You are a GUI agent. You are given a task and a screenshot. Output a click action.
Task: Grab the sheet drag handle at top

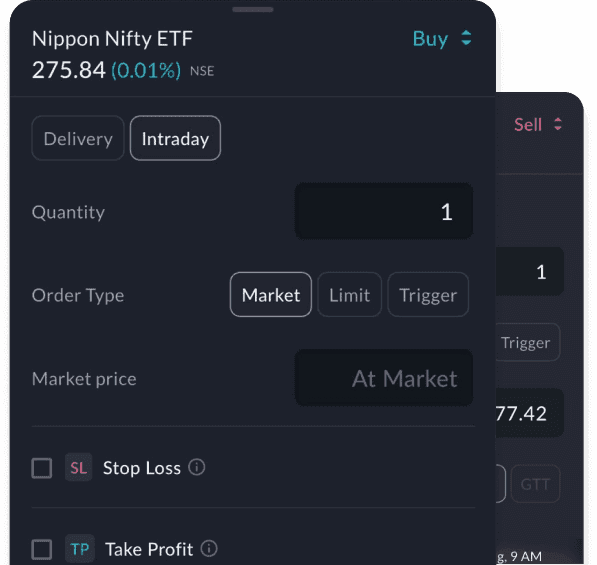point(253,10)
